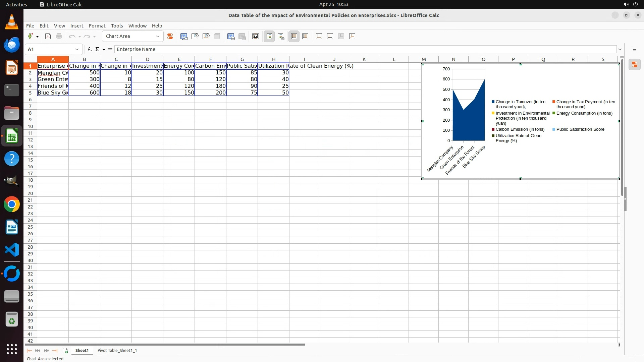The width and height of the screenshot is (644, 362).
Task: Open the Function Wizard icon
Action: pyautogui.click(x=90, y=49)
